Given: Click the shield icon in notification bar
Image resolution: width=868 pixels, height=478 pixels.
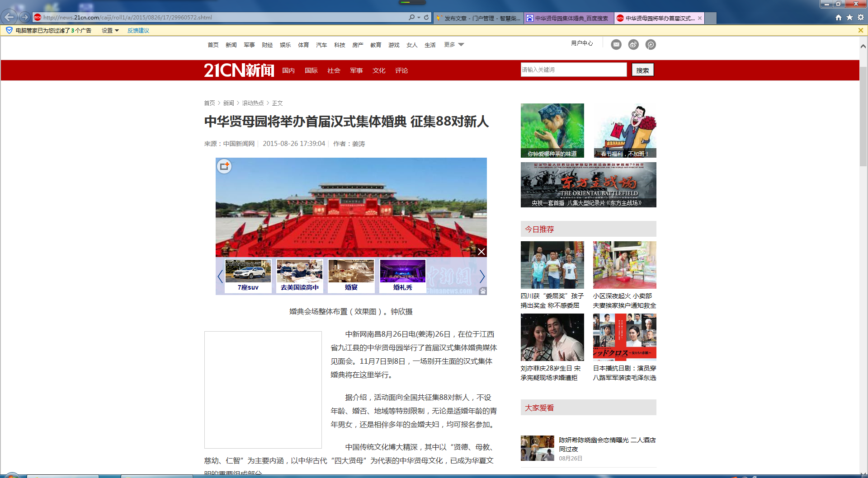Looking at the screenshot, I should 9,30.
